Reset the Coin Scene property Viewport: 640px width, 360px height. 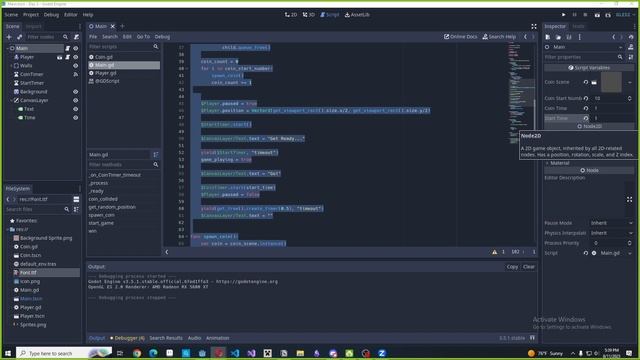click(x=586, y=82)
